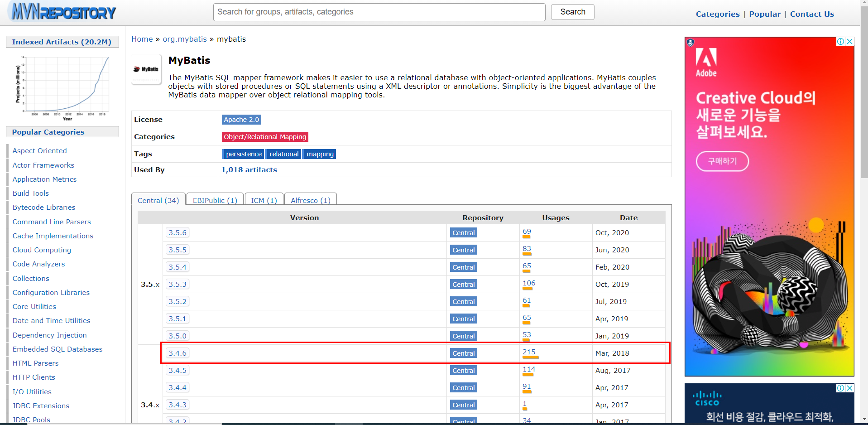Image resolution: width=868 pixels, height=425 pixels.
Task: Click the mapping tag
Action: 320,154
